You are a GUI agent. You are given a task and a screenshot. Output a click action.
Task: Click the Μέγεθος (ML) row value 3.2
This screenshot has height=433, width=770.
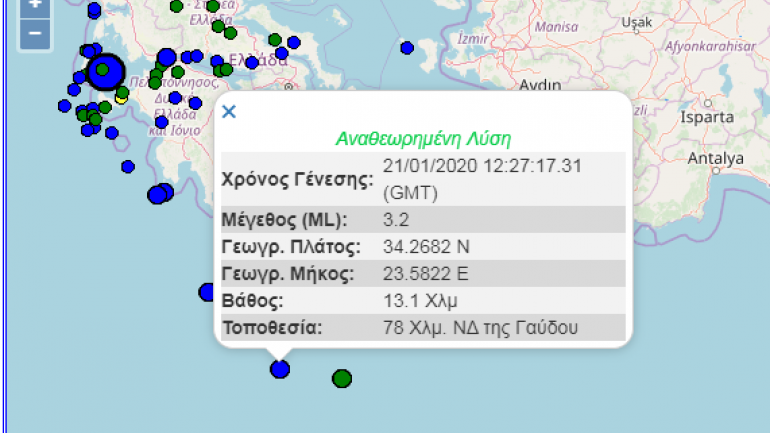[x=396, y=219]
